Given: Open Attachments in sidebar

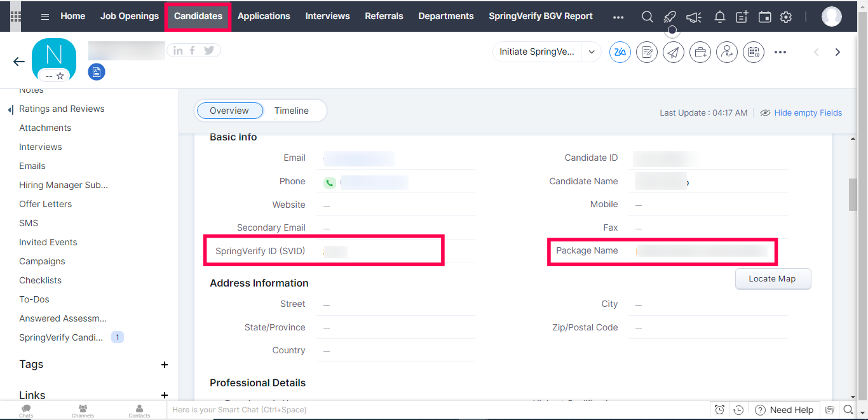Looking at the screenshot, I should 45,128.
